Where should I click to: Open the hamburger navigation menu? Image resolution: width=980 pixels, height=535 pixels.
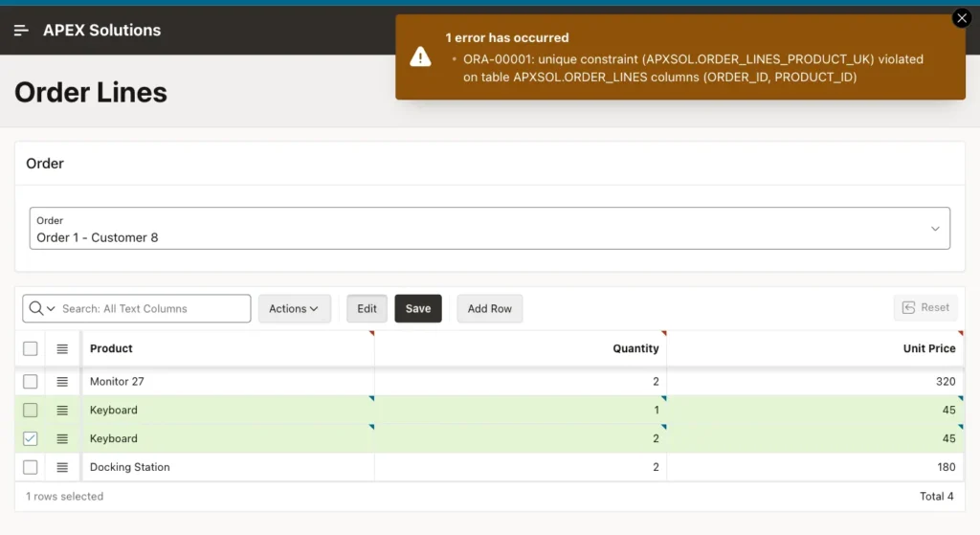tap(21, 30)
